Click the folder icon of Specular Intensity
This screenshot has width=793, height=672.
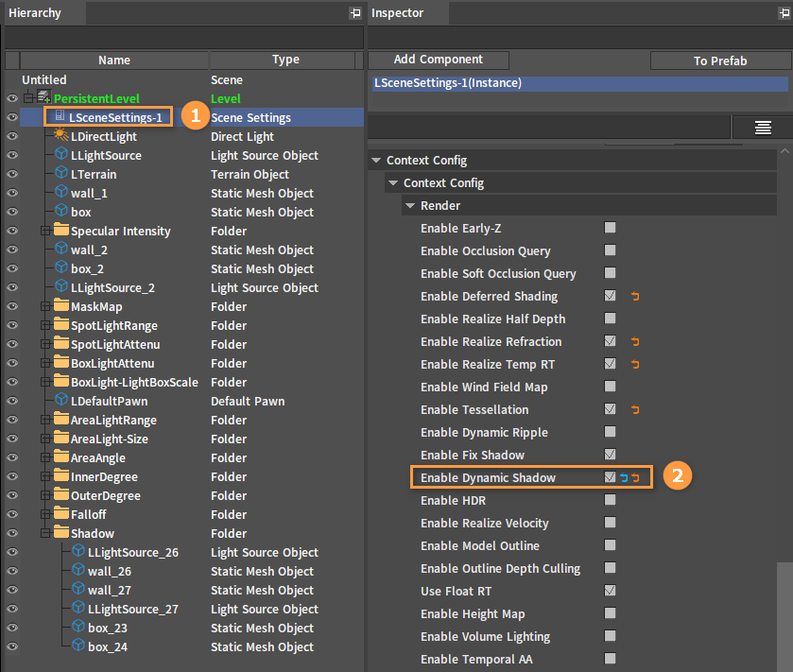coord(61,230)
